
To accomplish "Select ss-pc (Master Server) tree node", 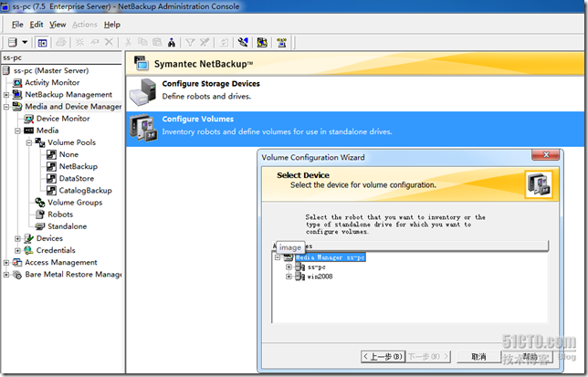I will click(51, 70).
